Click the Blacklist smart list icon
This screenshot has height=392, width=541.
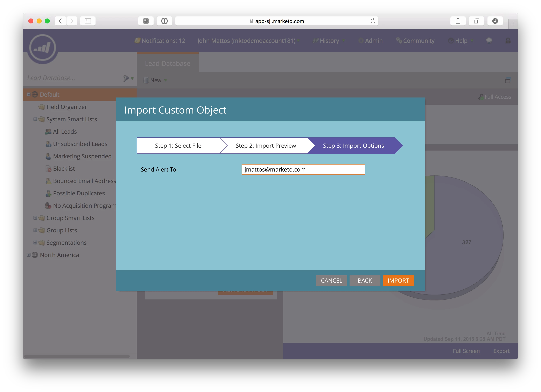pyautogui.click(x=48, y=169)
